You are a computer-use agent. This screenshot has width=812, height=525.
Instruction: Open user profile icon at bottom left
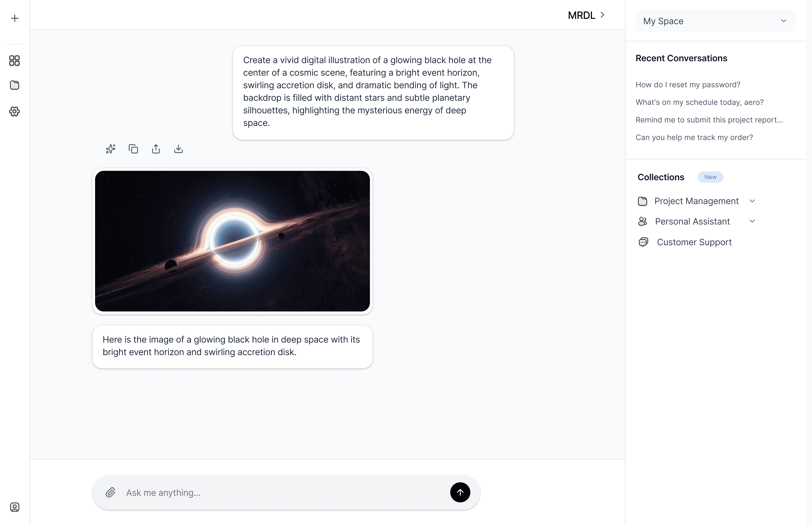pyautogui.click(x=15, y=507)
